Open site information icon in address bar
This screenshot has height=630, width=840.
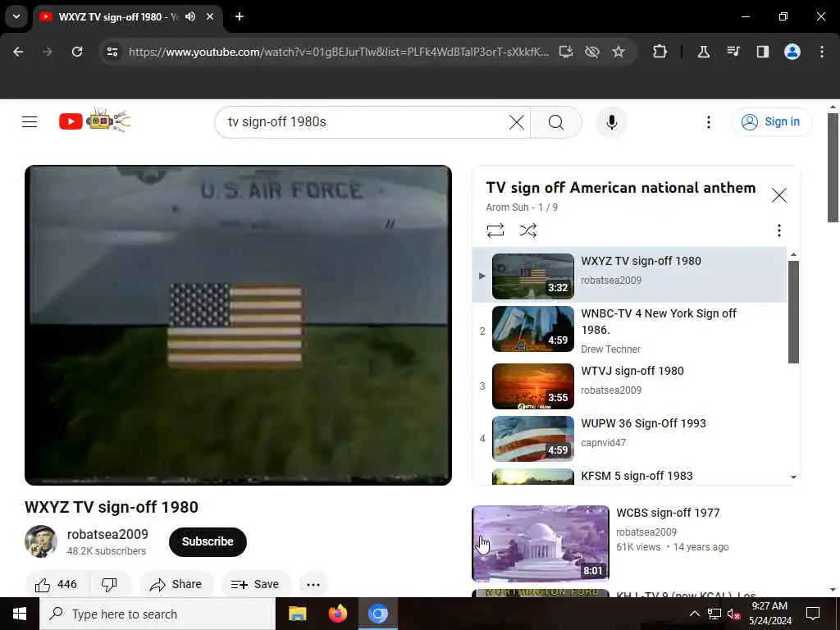click(x=112, y=52)
